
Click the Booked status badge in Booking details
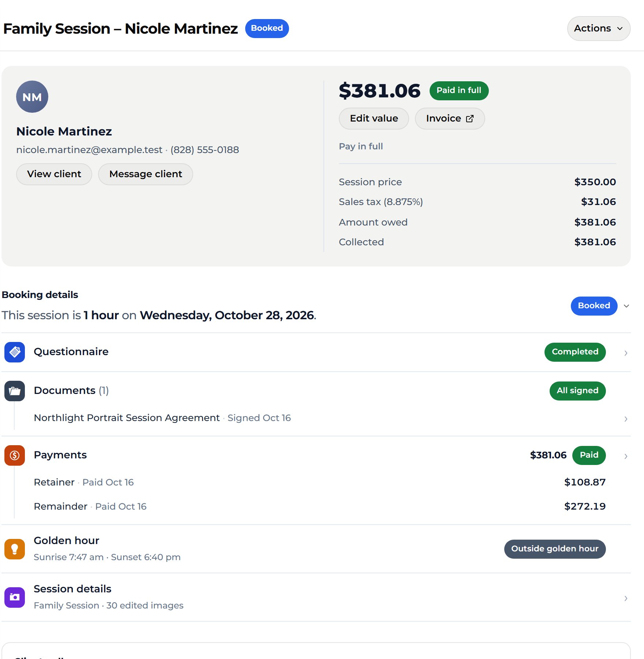tap(594, 306)
